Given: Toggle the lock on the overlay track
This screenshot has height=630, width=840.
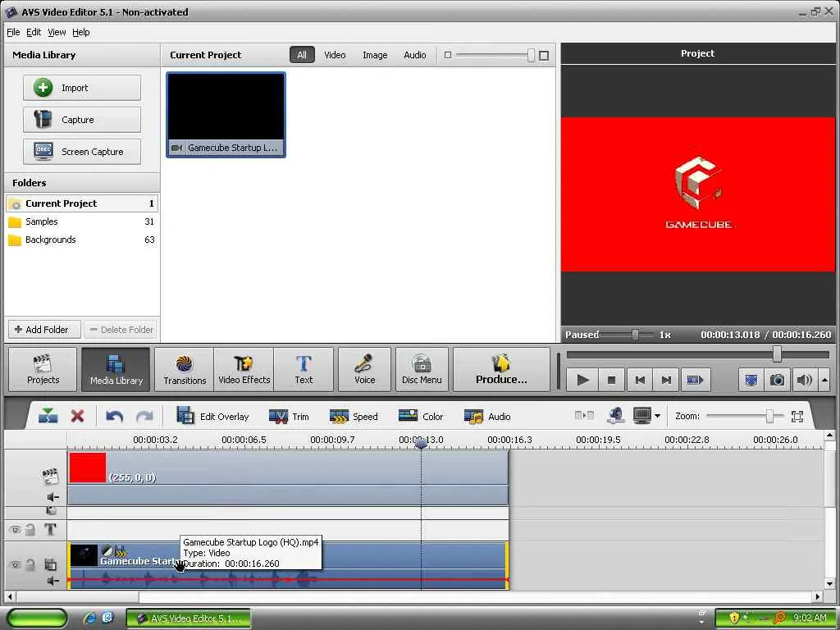Looking at the screenshot, I should pos(30,564).
